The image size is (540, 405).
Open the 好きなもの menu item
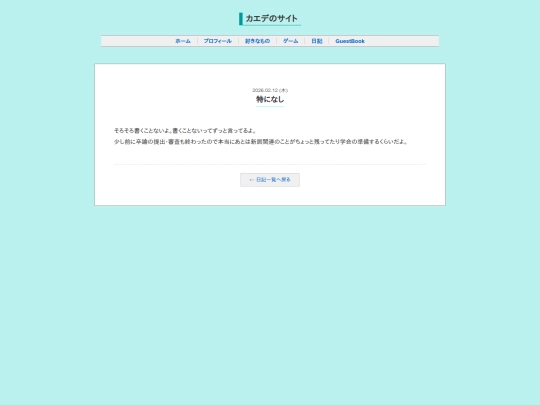tap(257, 41)
